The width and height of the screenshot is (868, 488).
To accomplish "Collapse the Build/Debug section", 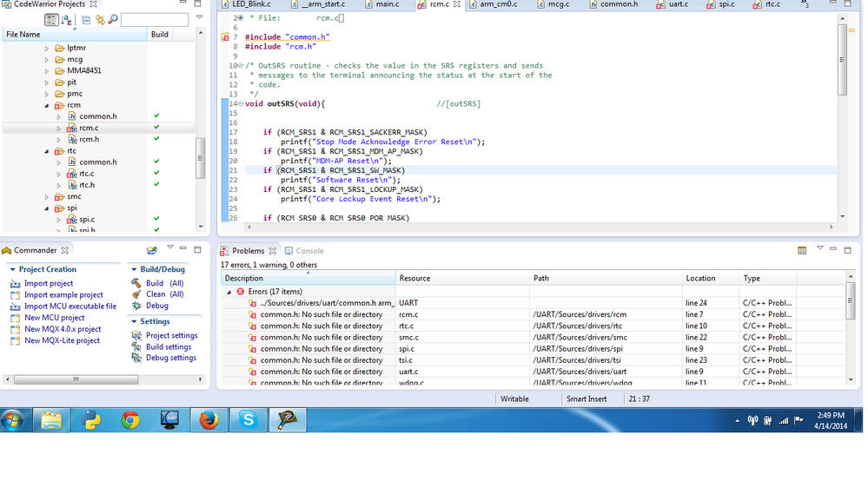I will click(x=134, y=269).
